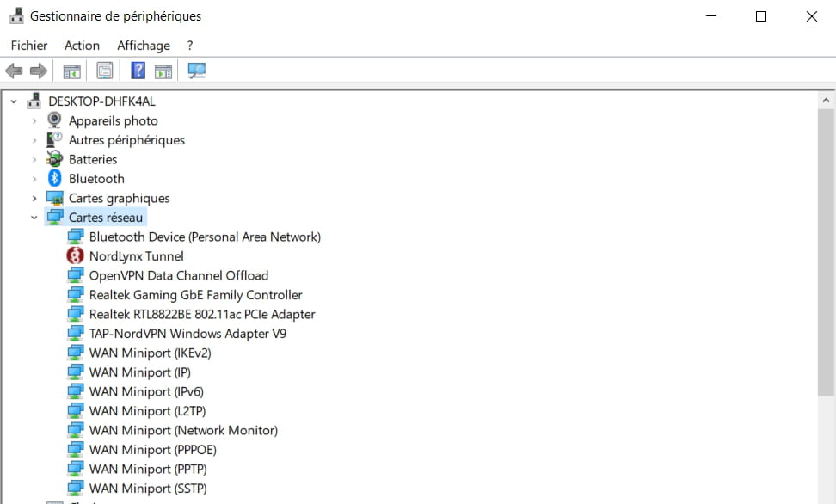Click the vertical scrollbar thumb
The image size is (836, 504).
click(x=826, y=252)
